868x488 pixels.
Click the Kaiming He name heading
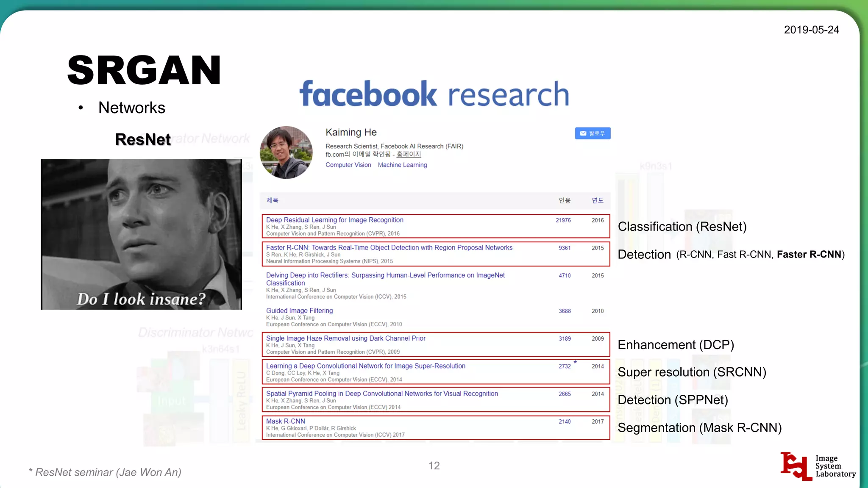351,132
